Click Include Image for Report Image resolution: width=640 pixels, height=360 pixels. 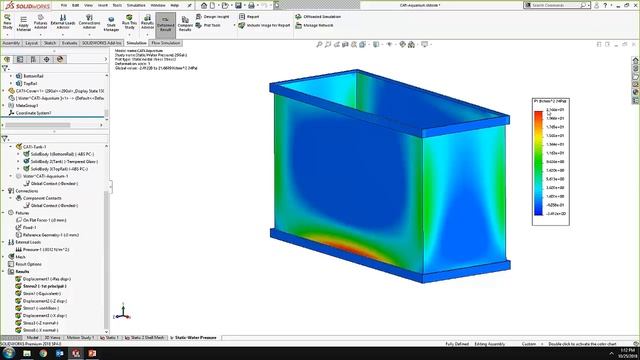point(264,25)
